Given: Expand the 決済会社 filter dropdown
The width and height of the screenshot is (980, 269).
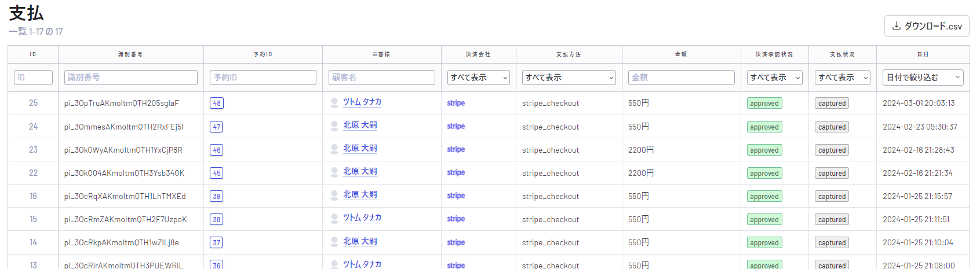Looking at the screenshot, I should (478, 78).
